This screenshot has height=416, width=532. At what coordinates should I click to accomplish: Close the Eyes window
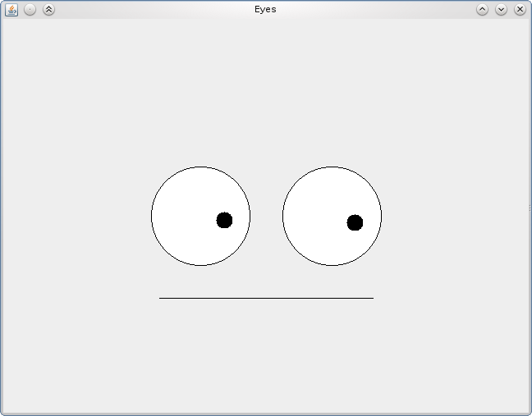(520, 10)
